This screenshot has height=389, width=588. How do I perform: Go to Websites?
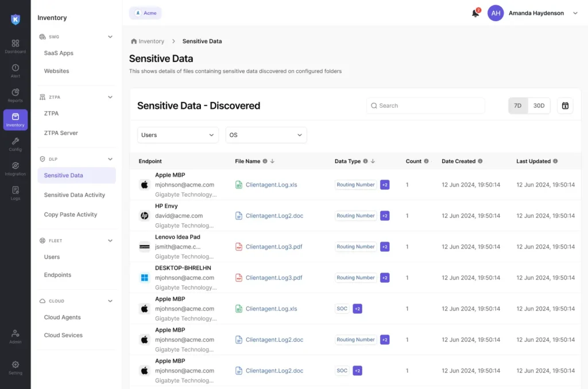point(57,71)
